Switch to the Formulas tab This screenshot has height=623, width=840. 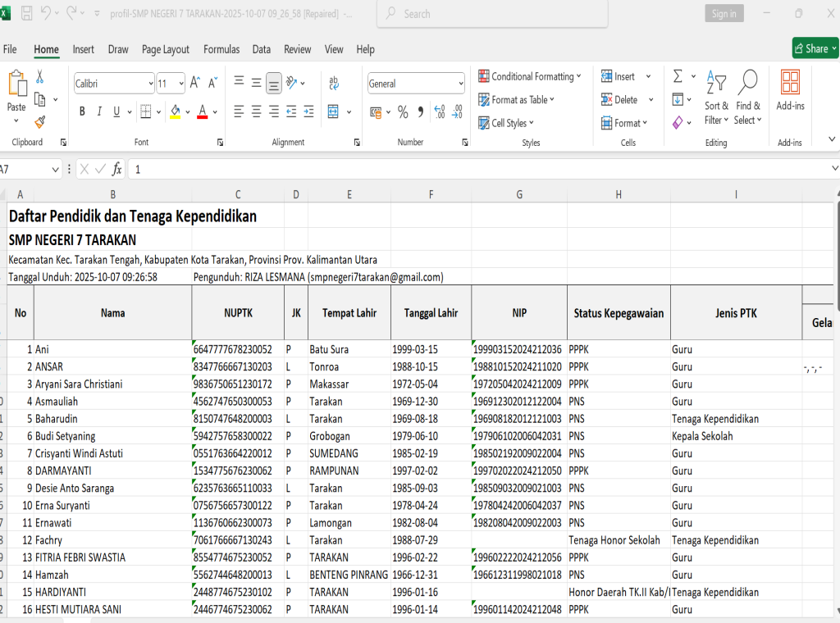coord(221,49)
